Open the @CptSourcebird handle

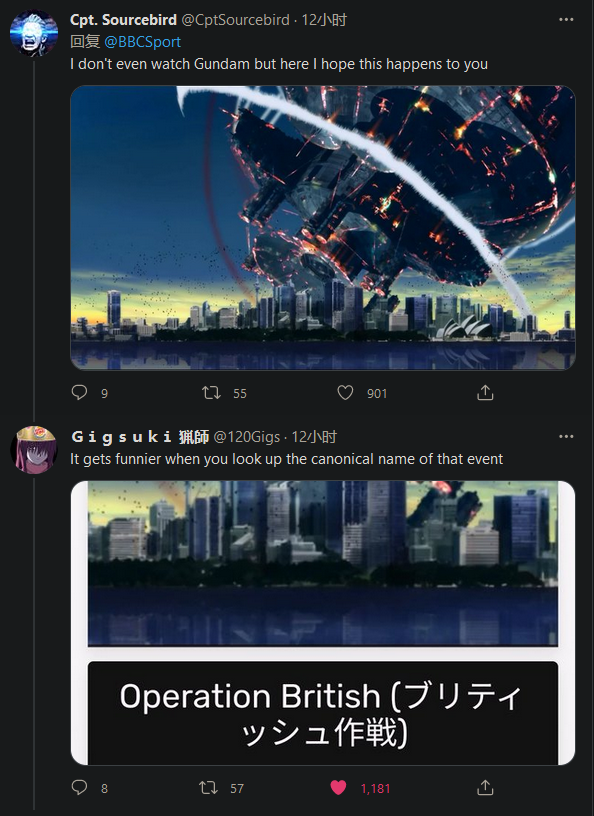[235, 20]
